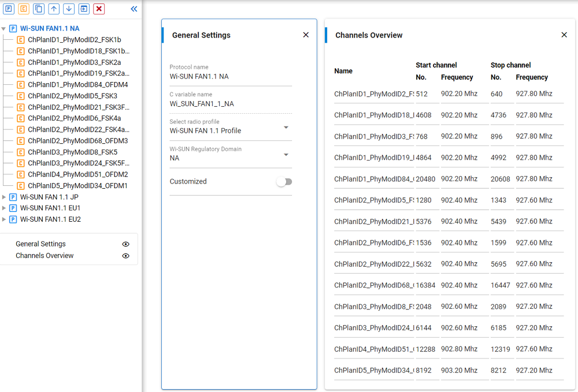Click stop channel number 4992

click(x=498, y=158)
